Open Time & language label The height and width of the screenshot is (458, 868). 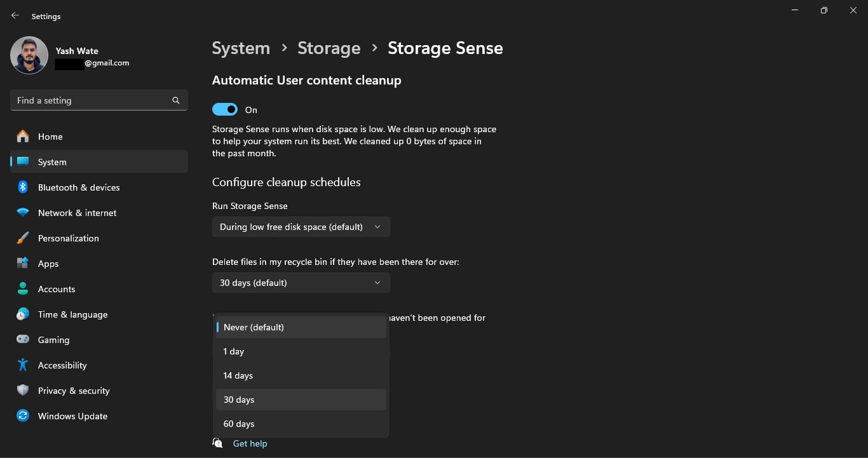tap(72, 314)
